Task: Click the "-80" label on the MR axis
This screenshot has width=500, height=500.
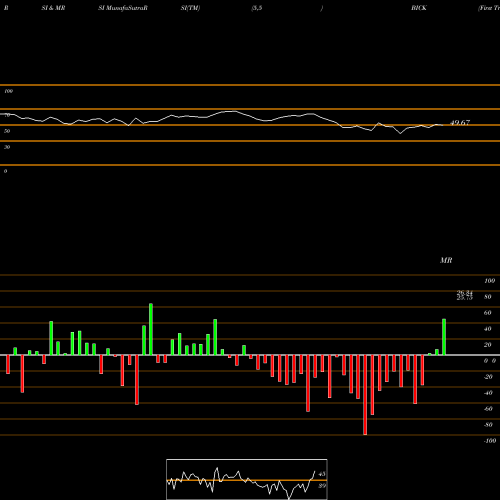Action: 488,425
